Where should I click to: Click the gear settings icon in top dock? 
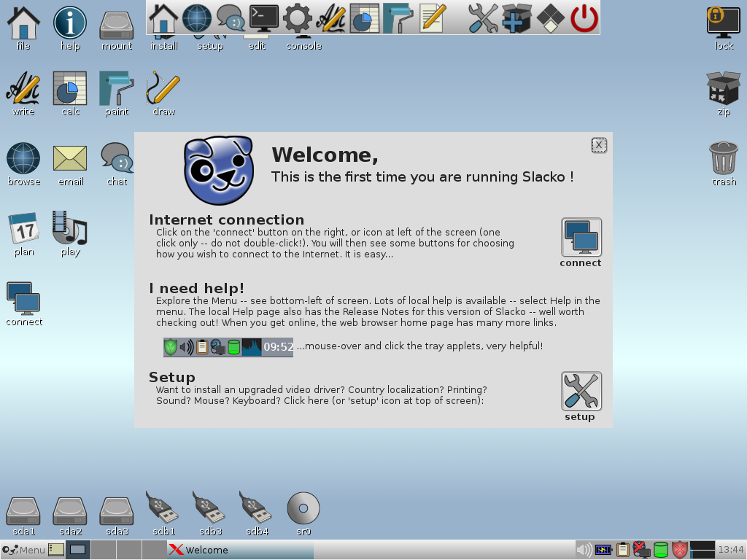(x=298, y=18)
